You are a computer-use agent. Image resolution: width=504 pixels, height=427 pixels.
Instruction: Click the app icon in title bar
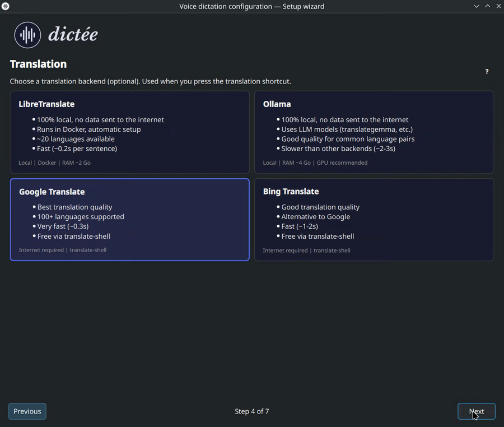pyautogui.click(x=6, y=6)
